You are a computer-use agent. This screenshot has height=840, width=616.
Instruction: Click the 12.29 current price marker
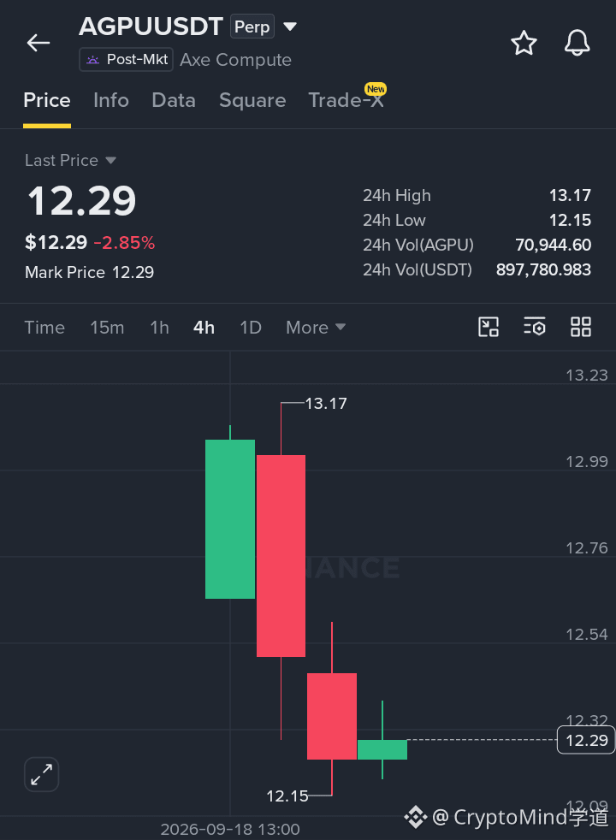coord(586,740)
